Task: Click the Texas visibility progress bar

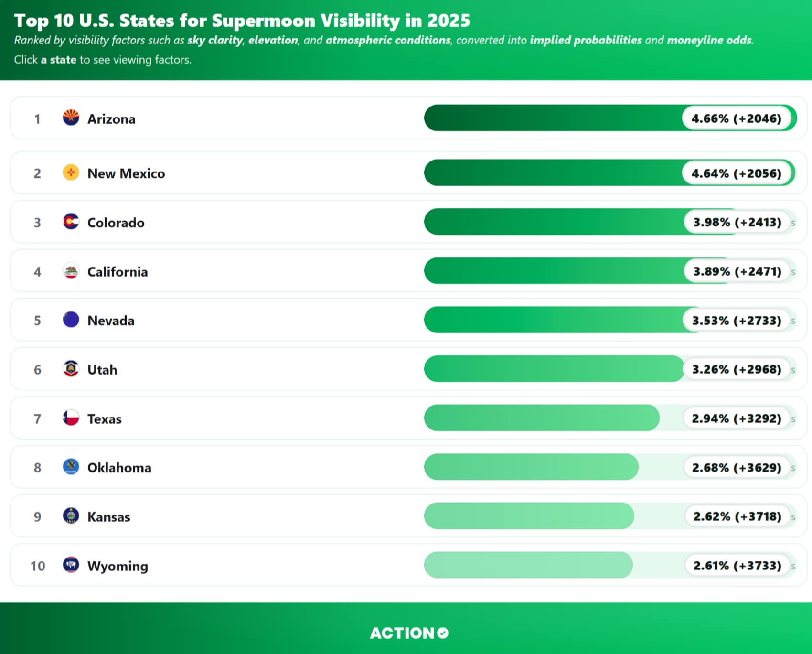Action: click(541, 418)
